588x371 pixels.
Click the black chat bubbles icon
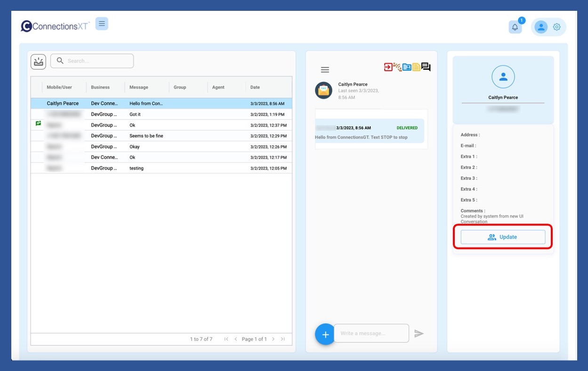pos(426,67)
